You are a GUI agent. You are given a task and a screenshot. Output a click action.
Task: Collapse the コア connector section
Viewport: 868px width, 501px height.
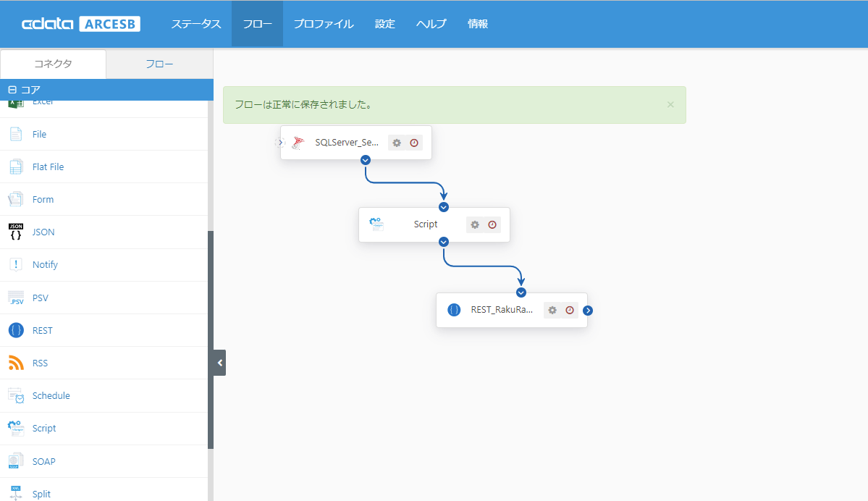(x=12, y=90)
